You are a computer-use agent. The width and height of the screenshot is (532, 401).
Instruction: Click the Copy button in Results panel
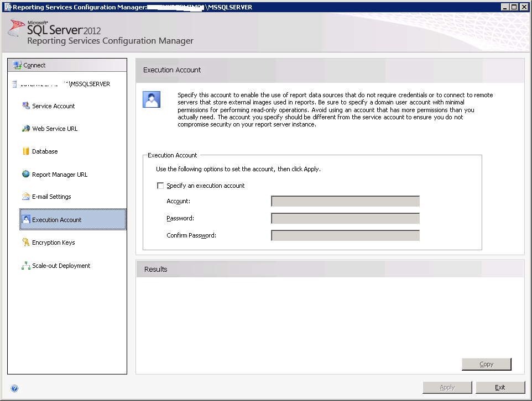(x=486, y=364)
